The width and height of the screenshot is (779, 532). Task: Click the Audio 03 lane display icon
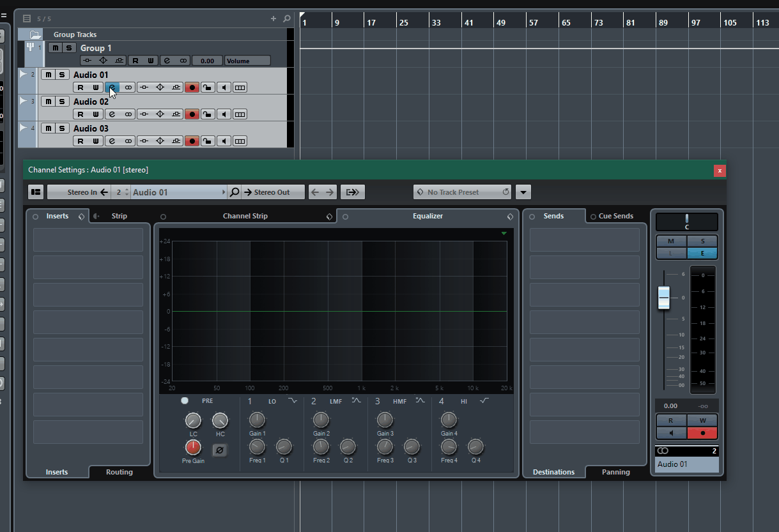tap(240, 141)
